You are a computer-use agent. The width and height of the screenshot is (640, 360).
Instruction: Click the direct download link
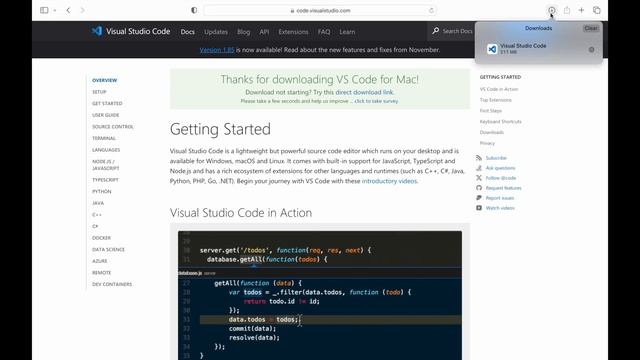364,92
